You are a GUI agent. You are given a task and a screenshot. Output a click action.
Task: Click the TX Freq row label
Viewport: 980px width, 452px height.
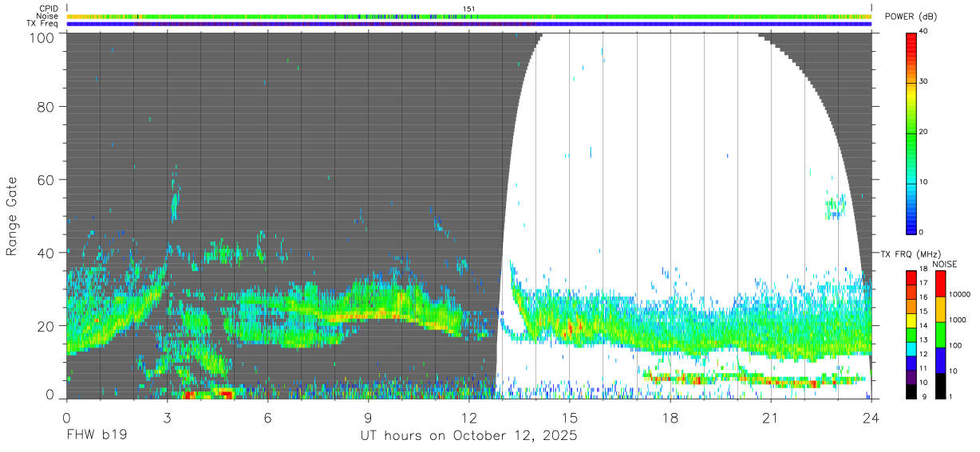[x=42, y=24]
